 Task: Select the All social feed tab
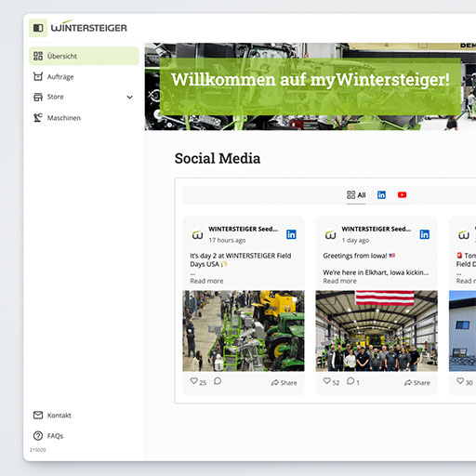coord(356,195)
